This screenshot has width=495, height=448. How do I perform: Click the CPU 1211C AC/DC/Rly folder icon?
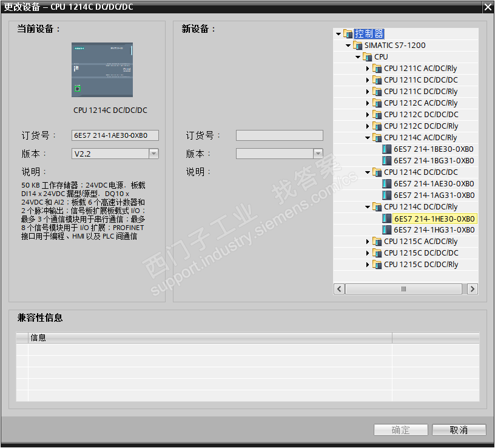[x=377, y=68]
